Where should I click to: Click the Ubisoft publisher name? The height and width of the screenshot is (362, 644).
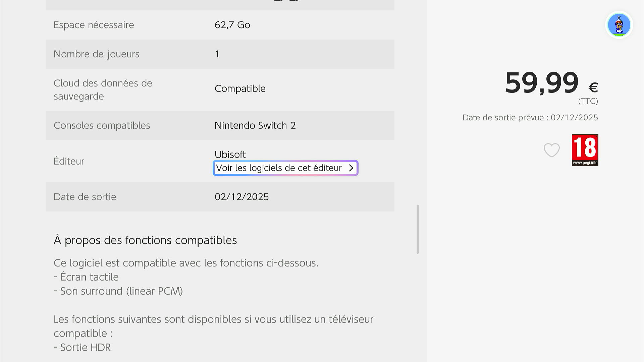pyautogui.click(x=230, y=155)
